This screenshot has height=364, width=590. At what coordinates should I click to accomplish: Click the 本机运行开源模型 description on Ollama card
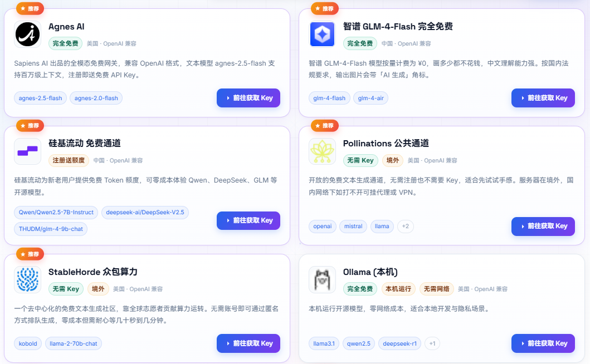tap(399, 309)
